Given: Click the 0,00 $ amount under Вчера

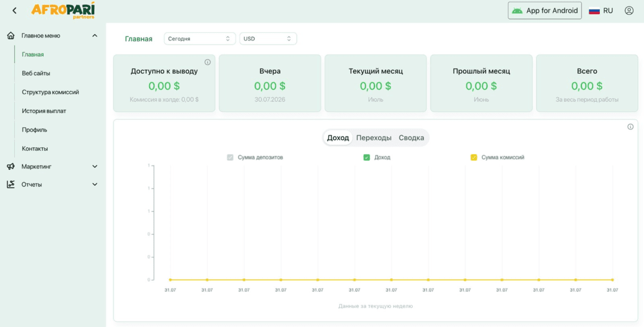Looking at the screenshot, I should point(270,86).
